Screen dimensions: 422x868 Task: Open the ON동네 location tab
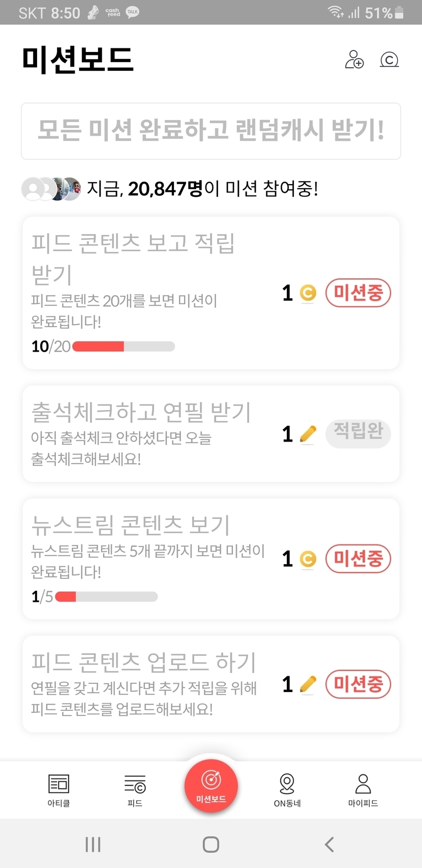point(287,789)
